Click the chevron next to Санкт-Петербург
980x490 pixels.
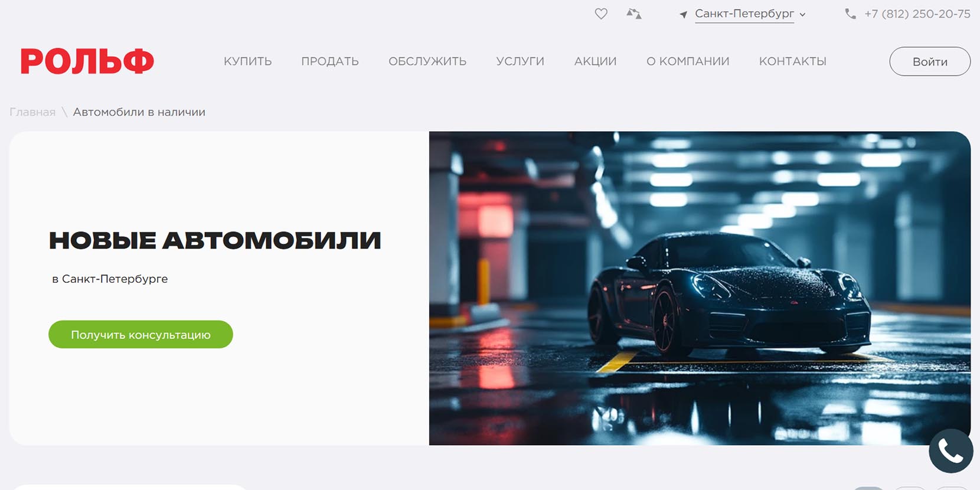coord(802,15)
